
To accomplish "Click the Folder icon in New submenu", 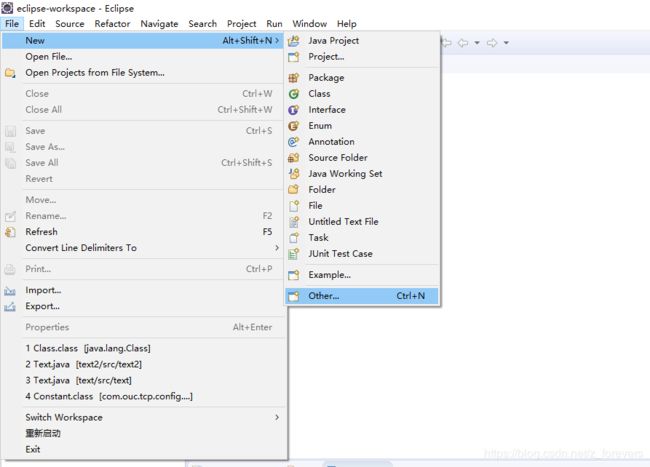I will [x=293, y=190].
